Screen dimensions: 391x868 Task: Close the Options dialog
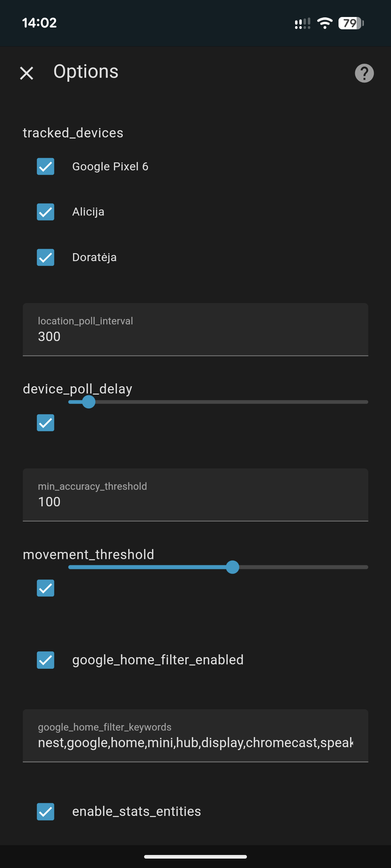pos(26,73)
